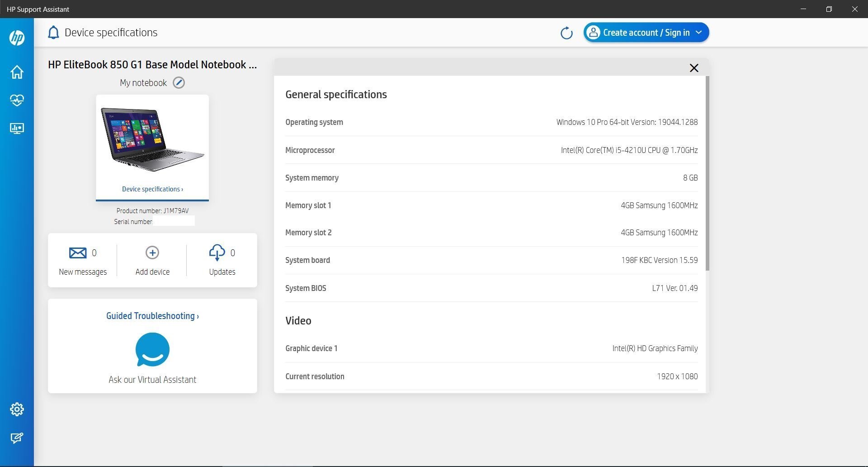The image size is (868, 467).
Task: Click the Add device plus icon
Action: 152,253
